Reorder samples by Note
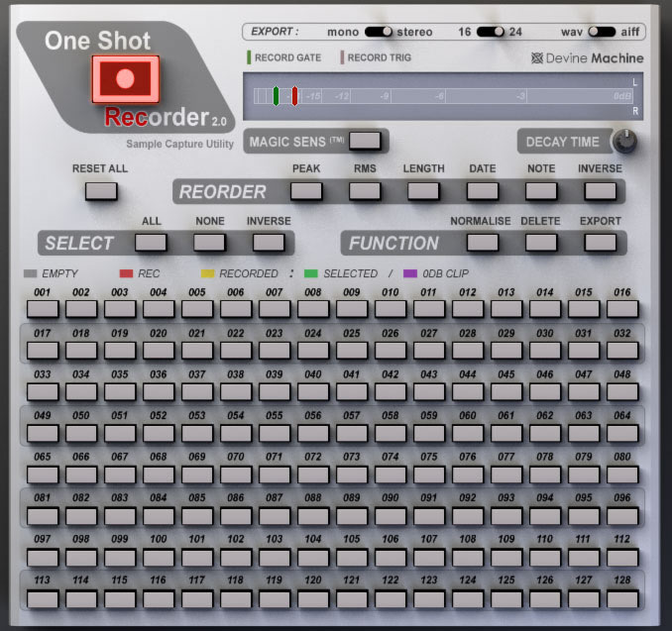This screenshot has height=631, width=672. point(541,191)
